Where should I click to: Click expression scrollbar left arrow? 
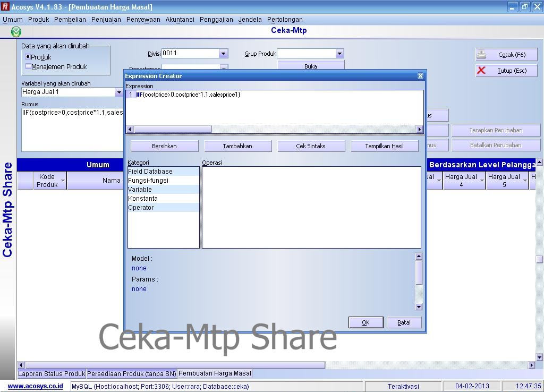coord(130,130)
